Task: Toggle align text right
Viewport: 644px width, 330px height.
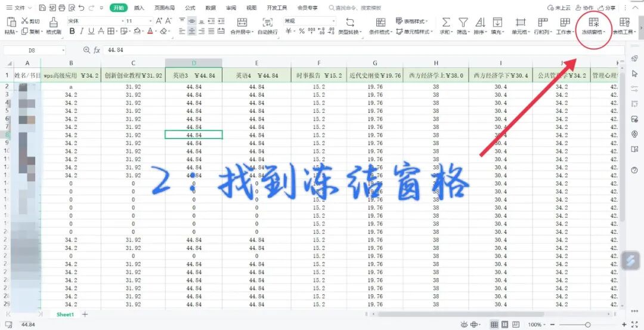Action: click(x=202, y=31)
